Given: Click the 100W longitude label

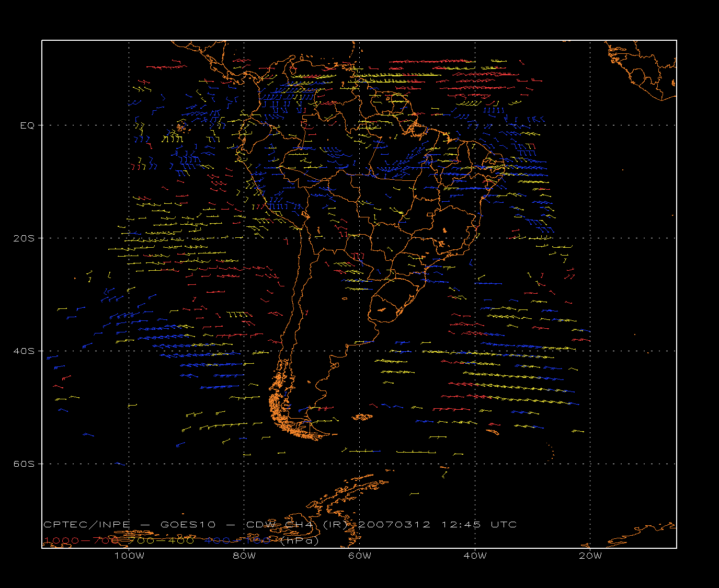Looking at the screenshot, I should point(129,556).
